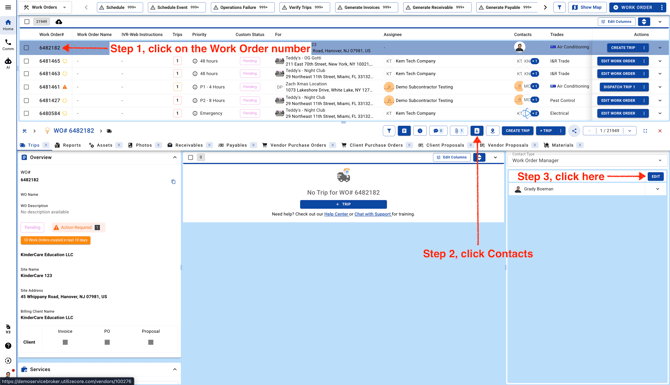
Task: Click the contact avatar in row 6482182
Action: (519, 47)
